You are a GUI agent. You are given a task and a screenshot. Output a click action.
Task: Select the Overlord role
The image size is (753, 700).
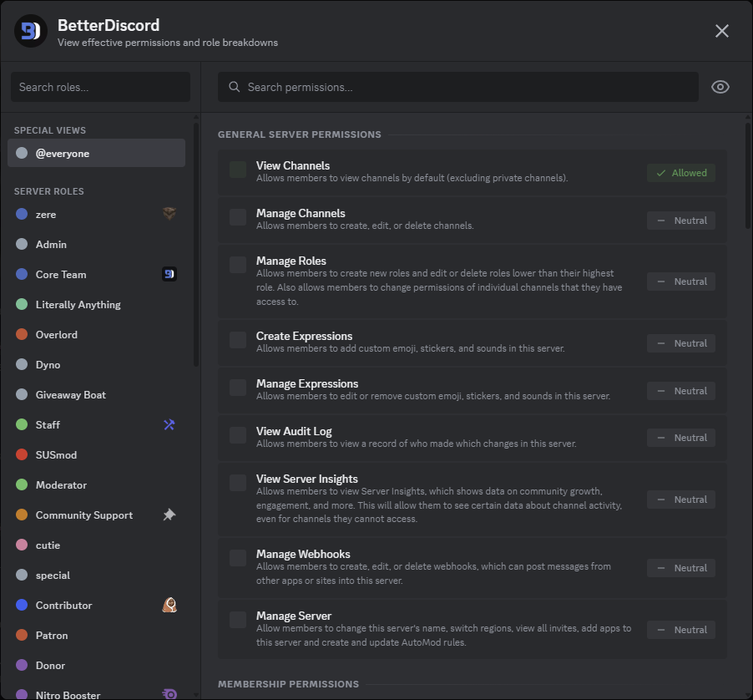tap(97, 335)
